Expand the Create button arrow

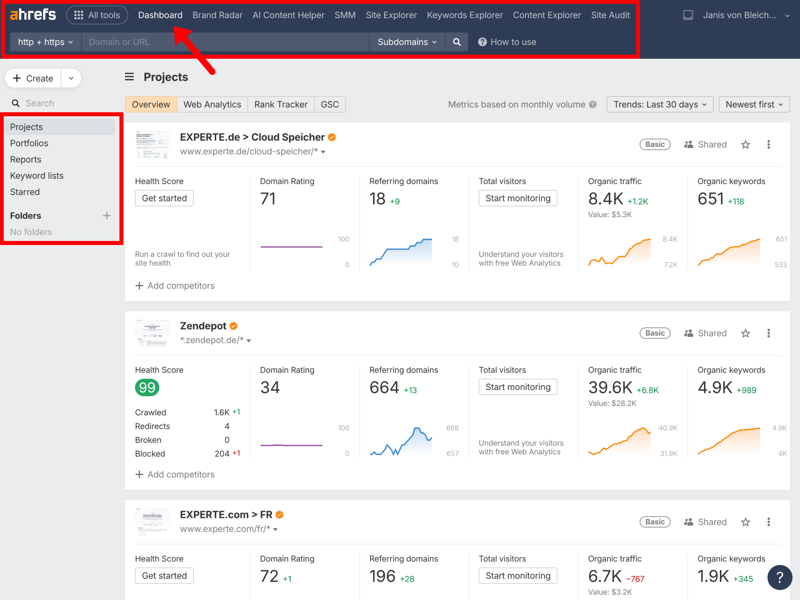pos(71,78)
